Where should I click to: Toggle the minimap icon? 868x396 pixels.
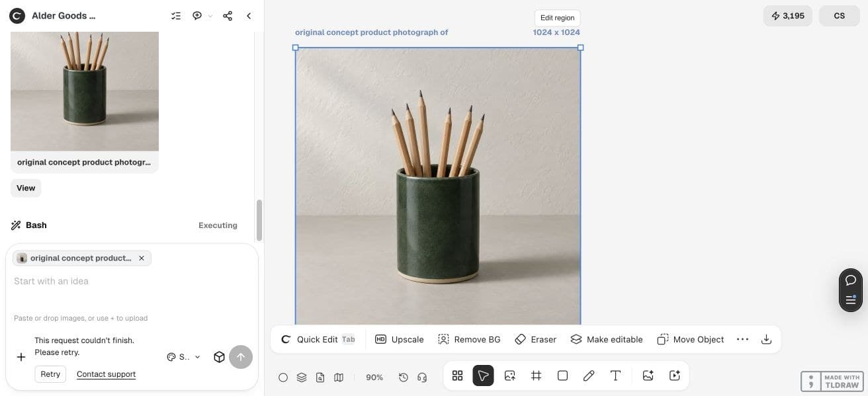[339, 377]
